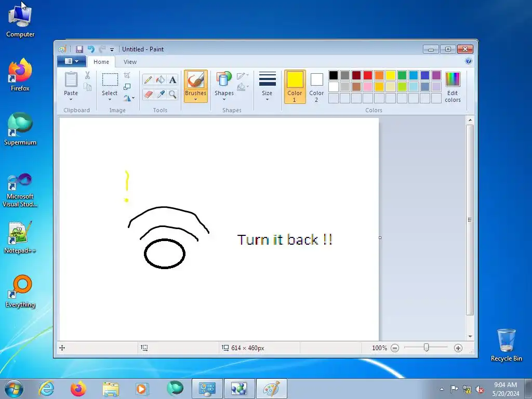Click the Windows Start button
Image resolution: width=532 pixels, height=399 pixels.
(14, 389)
